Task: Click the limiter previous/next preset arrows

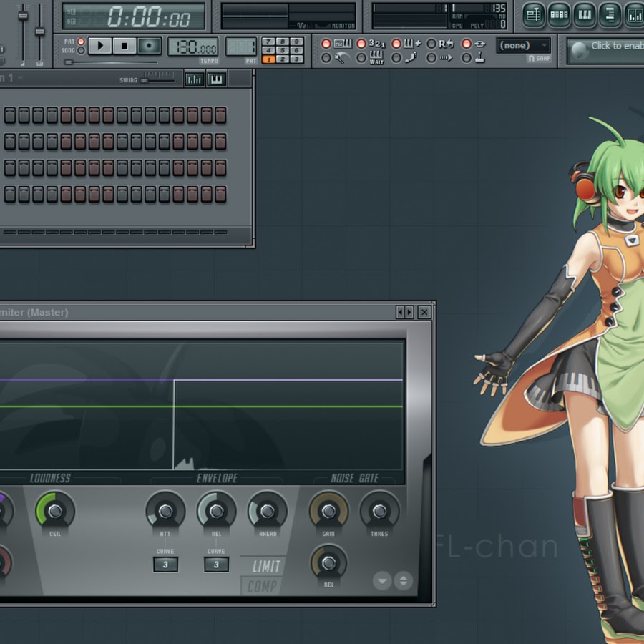Action: click(x=404, y=313)
